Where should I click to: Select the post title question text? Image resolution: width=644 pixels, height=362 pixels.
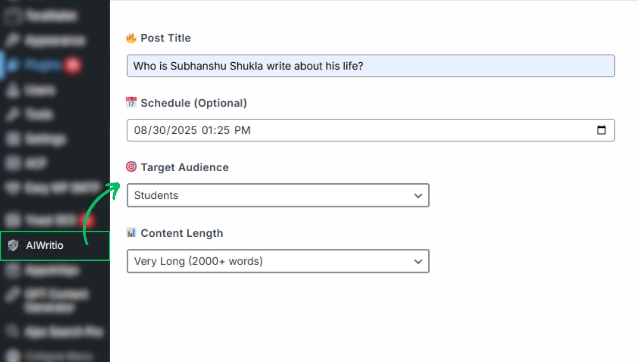click(x=248, y=66)
